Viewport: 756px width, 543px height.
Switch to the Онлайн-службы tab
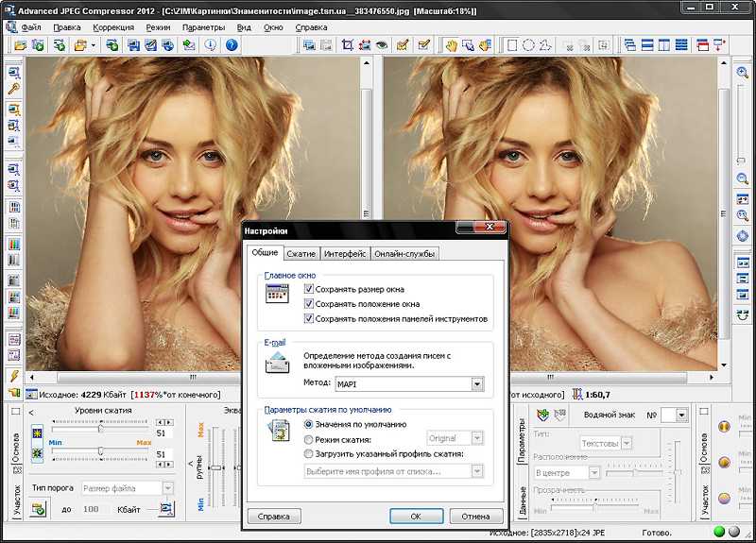(404, 254)
